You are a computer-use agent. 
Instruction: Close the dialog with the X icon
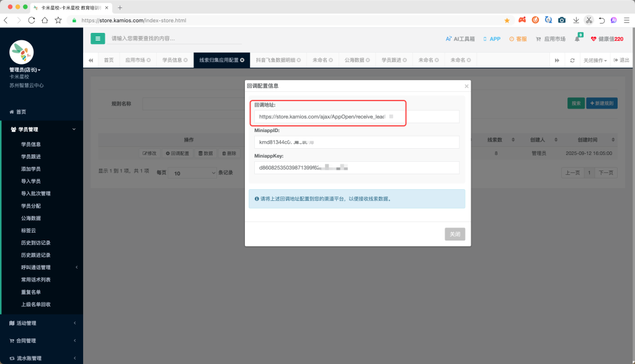click(x=466, y=86)
